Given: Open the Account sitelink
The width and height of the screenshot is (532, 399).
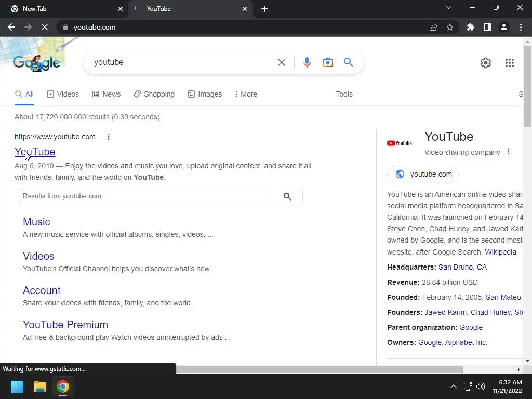Looking at the screenshot, I should click(x=42, y=290).
